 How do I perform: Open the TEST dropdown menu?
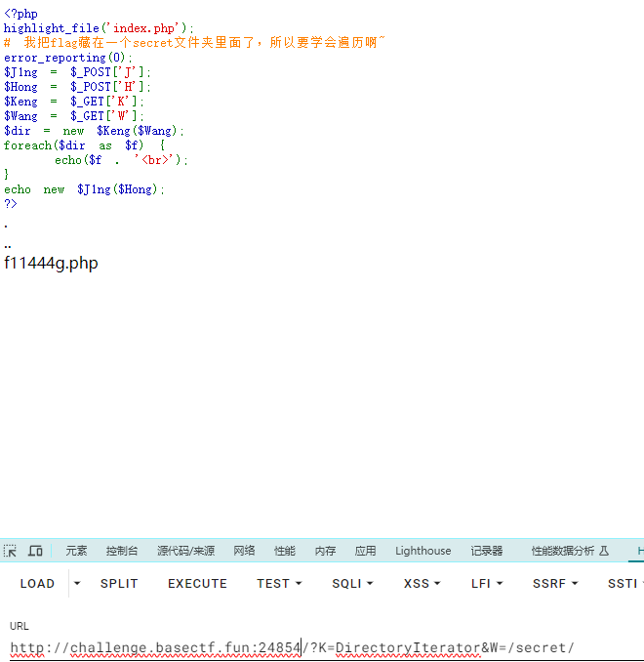point(279,584)
